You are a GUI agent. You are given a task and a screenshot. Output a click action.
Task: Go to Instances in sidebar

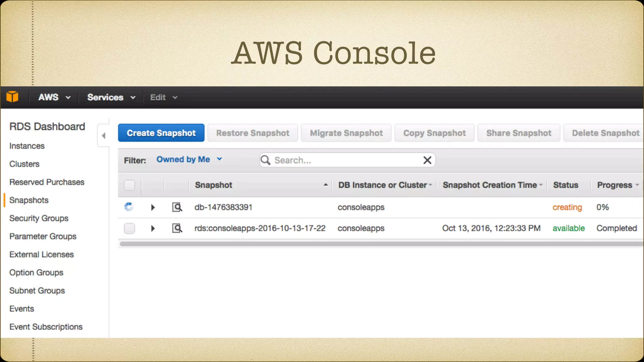(27, 146)
